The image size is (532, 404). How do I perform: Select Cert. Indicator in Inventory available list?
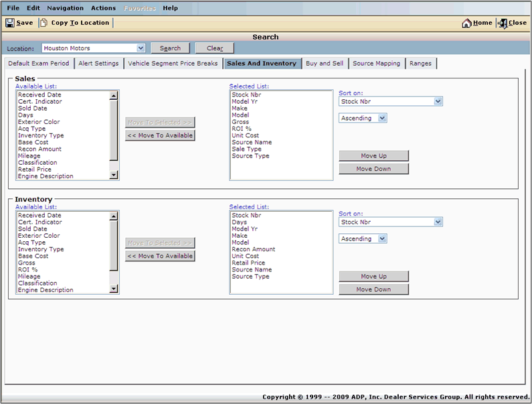pos(39,222)
